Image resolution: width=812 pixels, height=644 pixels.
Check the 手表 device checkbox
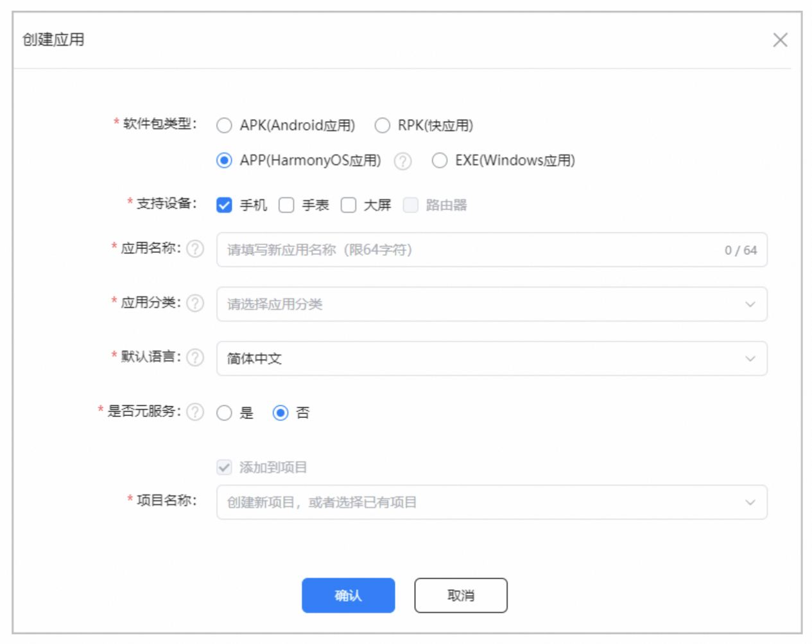286,205
